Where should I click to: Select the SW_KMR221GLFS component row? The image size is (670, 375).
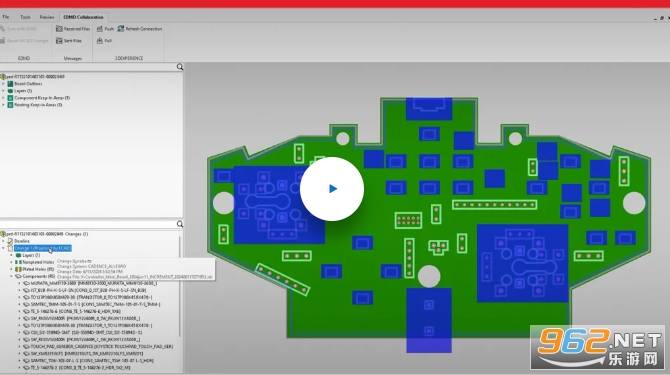pyautogui.click(x=84, y=354)
